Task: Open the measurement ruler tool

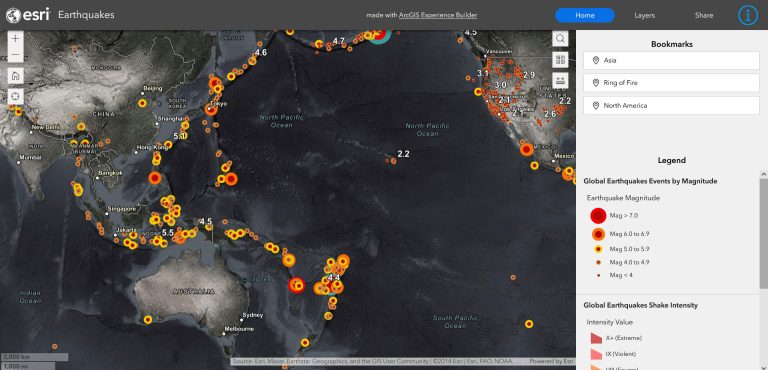Action: 560,81
